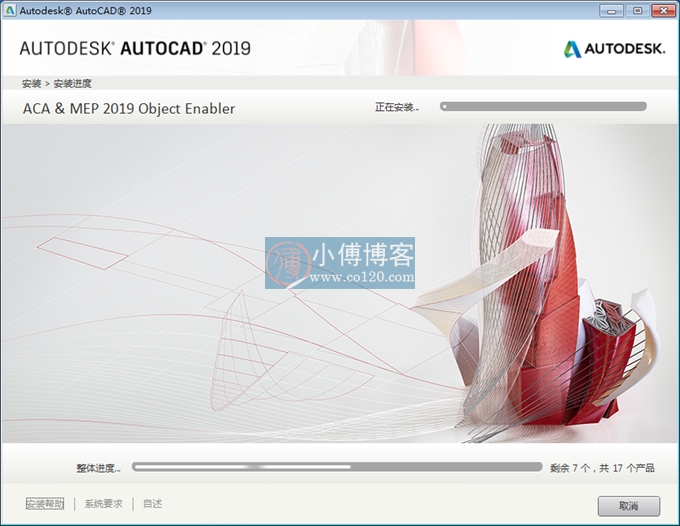Click the Autodesk logo at top right
Screen dimensions: 680x526
click(614, 49)
